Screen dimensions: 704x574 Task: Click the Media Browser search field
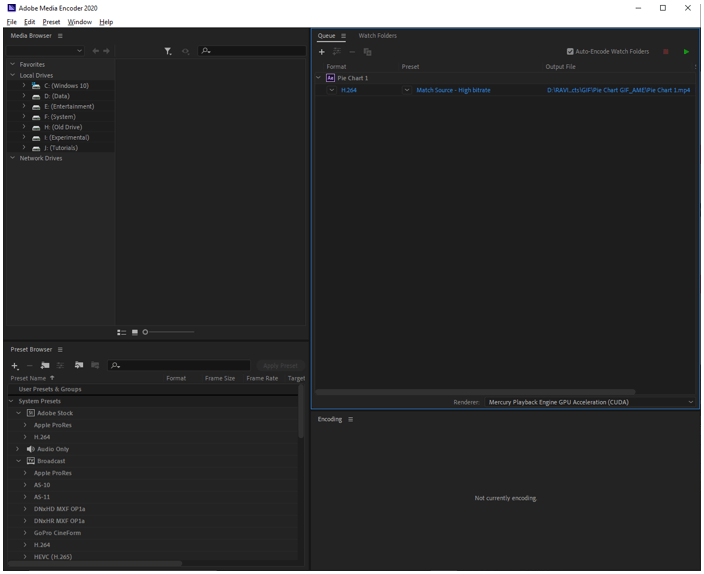pos(252,51)
